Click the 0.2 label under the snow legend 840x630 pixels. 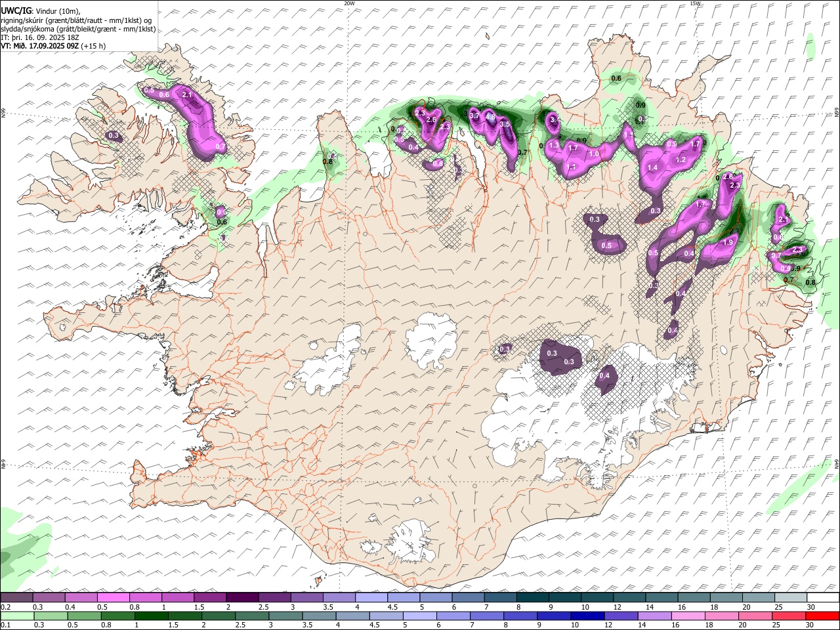[5, 607]
